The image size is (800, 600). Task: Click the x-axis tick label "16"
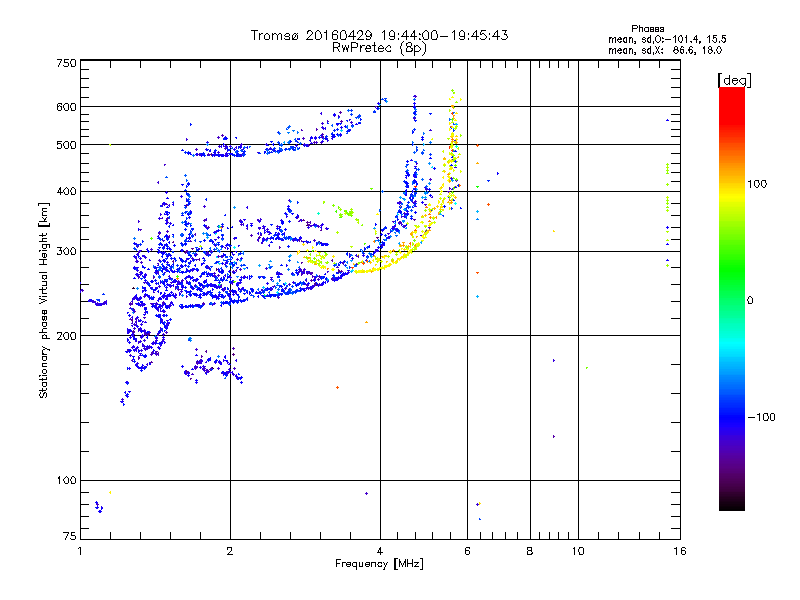[x=680, y=551]
